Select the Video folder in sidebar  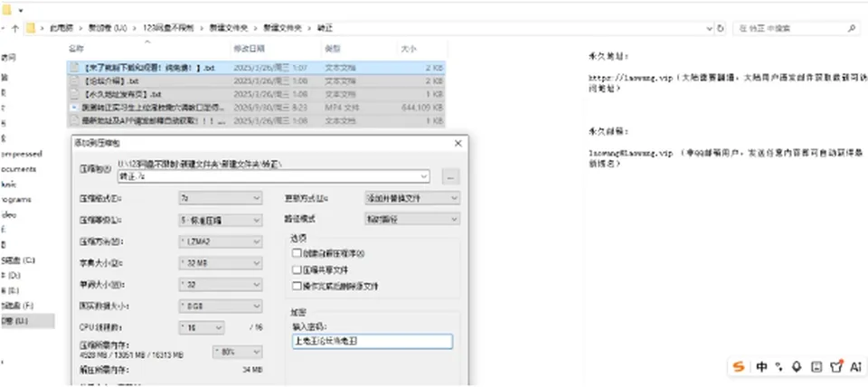click(9, 214)
